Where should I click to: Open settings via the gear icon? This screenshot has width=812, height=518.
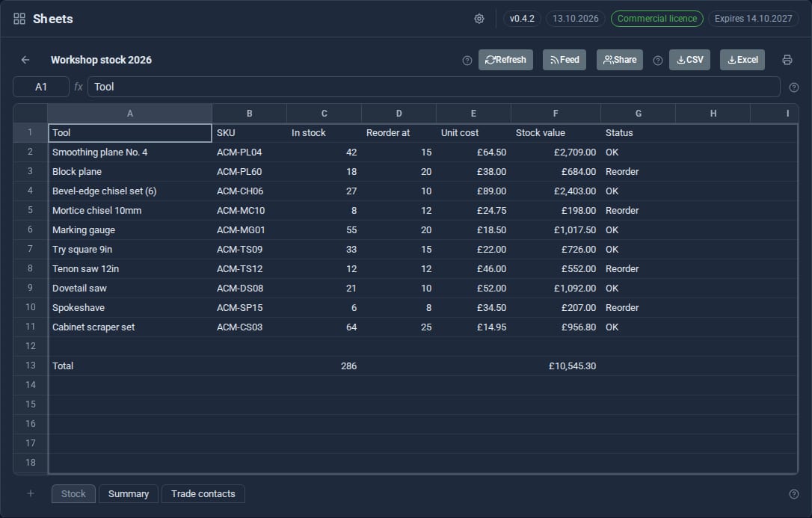pos(479,19)
